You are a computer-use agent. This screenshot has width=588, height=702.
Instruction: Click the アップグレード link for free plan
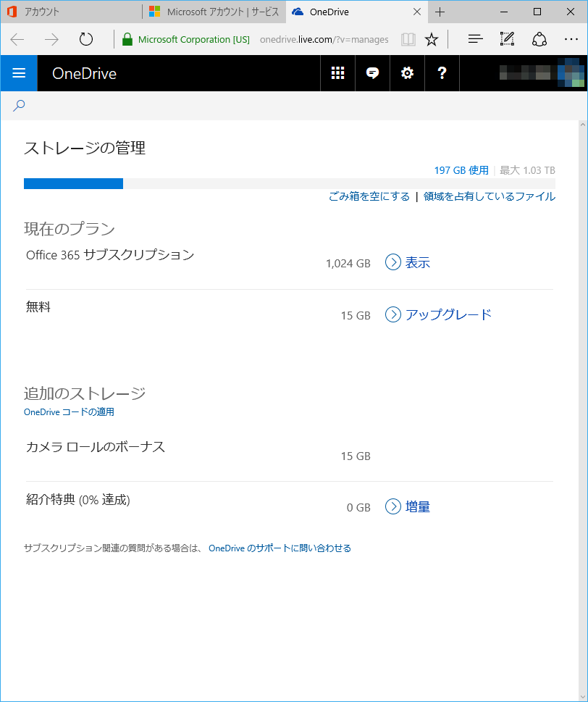[438, 314]
